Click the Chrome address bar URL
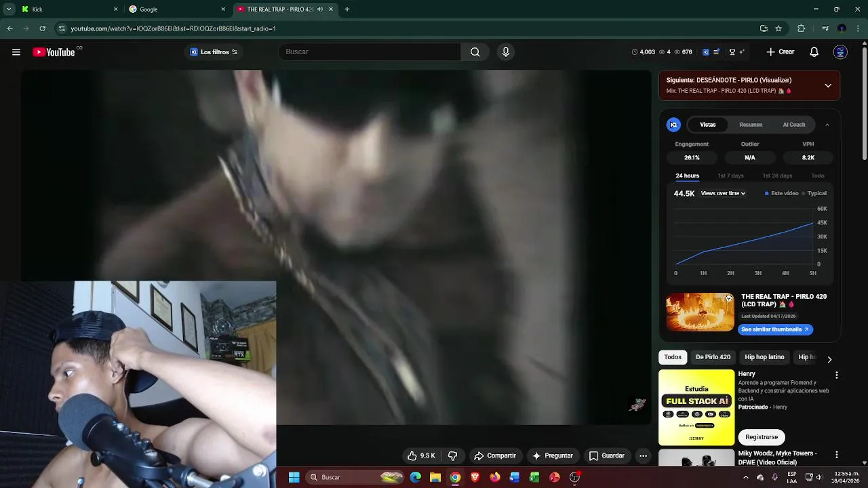 click(x=174, y=28)
